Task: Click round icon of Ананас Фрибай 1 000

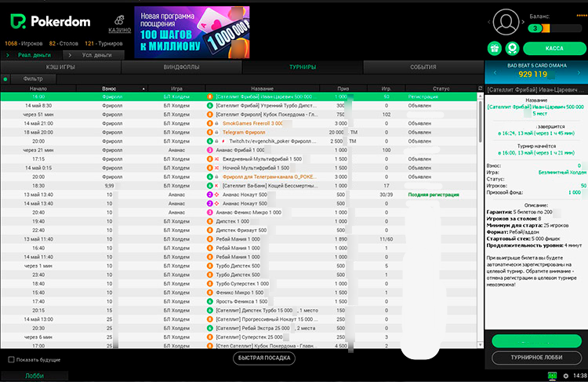Action: [210, 150]
